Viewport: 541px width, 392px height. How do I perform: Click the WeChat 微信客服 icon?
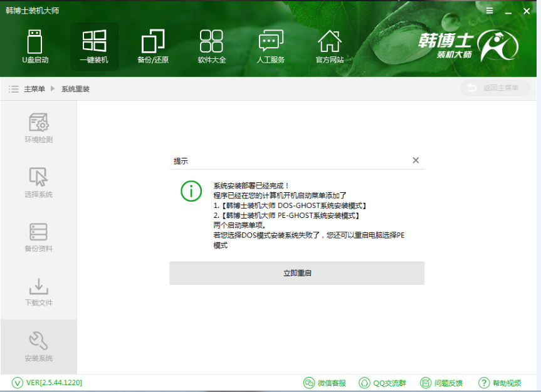[x=309, y=383]
